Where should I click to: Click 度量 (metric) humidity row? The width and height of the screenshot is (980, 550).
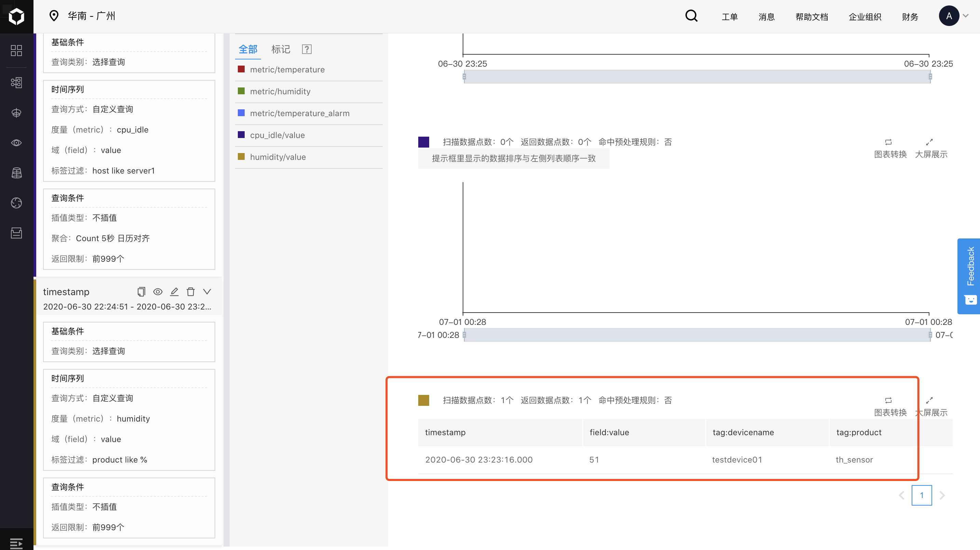click(100, 418)
